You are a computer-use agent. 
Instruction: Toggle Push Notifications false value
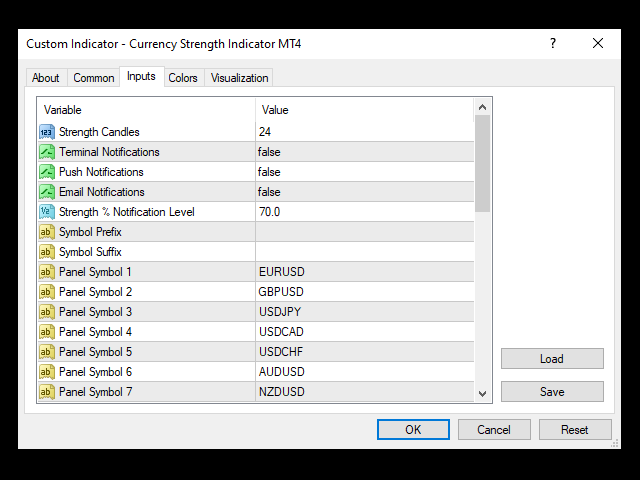point(364,172)
